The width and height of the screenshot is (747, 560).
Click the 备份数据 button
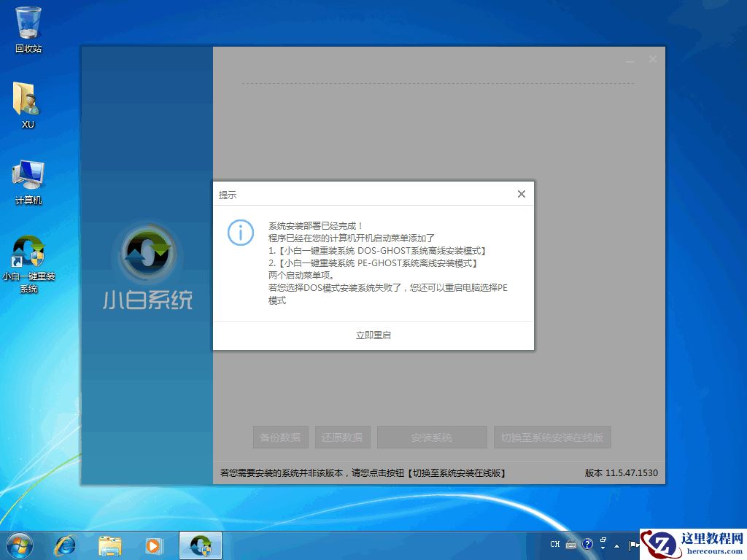pyautogui.click(x=281, y=437)
